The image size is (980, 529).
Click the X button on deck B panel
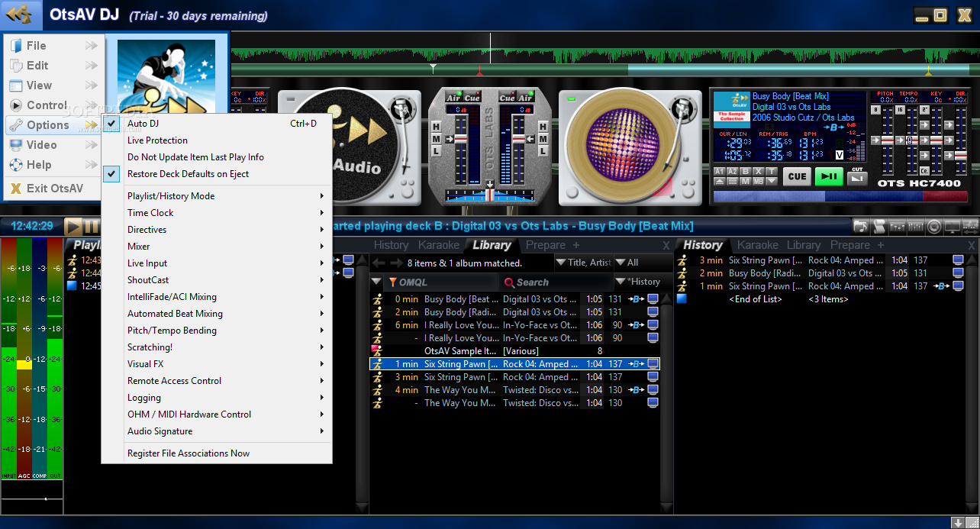tap(759, 171)
